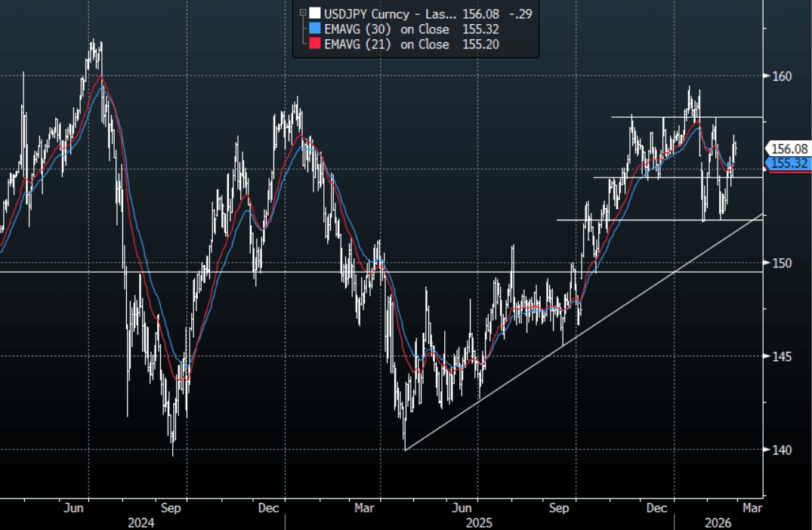Click the 156.08 last price axis label
The height and width of the screenshot is (530, 812).
789,149
